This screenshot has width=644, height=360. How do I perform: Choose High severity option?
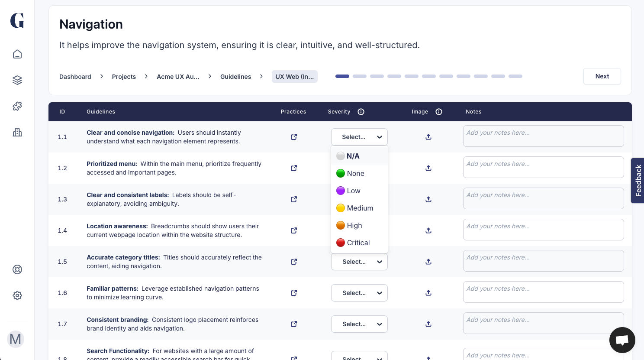359,225
